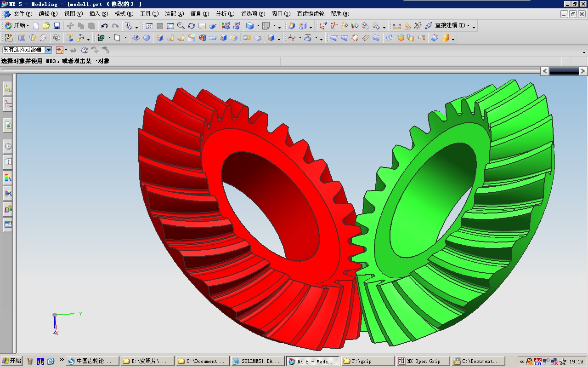
Task: Open the datum plane dropdown arrow
Action: (125, 38)
